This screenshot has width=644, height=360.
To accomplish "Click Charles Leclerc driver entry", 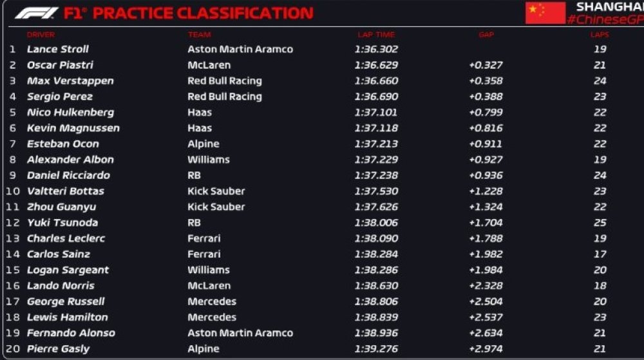I will pos(66,238).
